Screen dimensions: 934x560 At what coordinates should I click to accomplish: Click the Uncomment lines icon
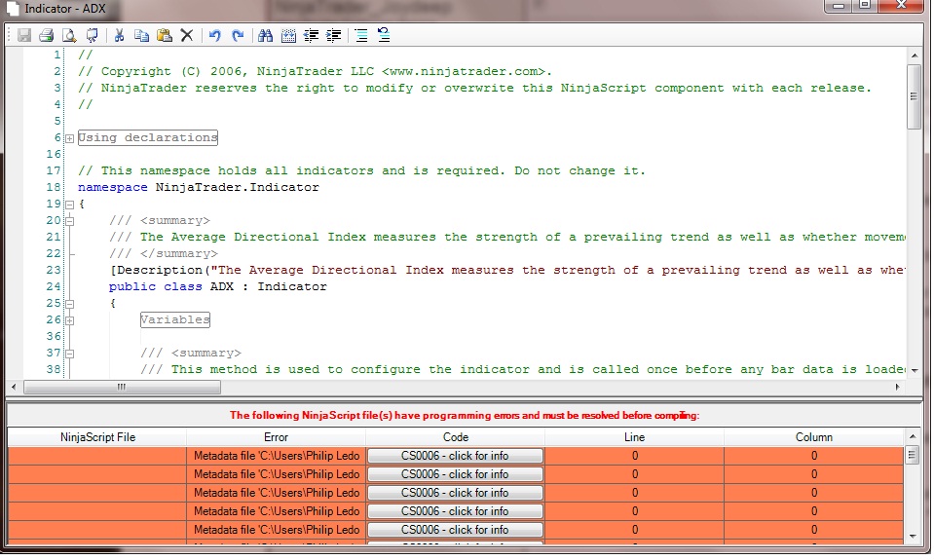(x=384, y=36)
